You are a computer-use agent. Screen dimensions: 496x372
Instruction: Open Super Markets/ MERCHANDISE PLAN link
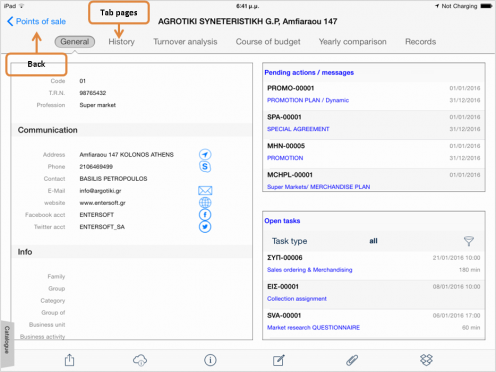point(318,187)
